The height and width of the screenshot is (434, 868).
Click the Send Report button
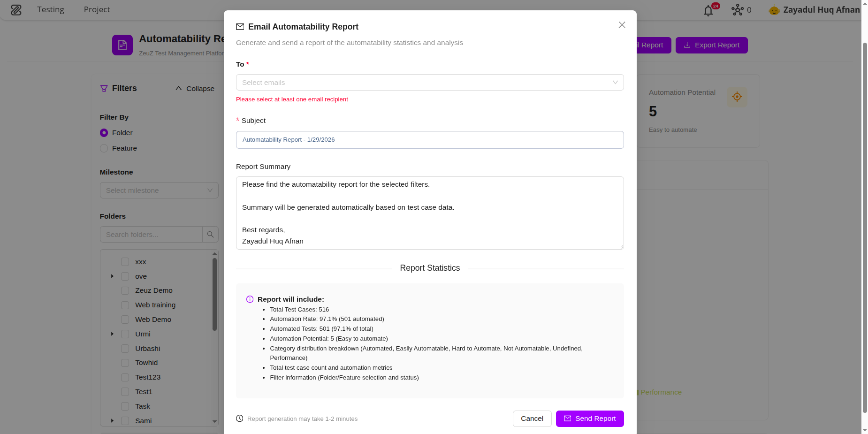(589, 419)
